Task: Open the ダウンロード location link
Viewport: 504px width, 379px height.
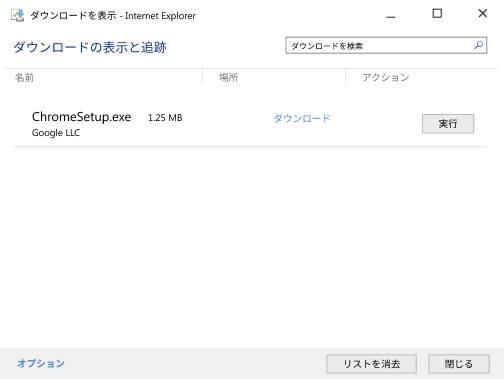Action: click(302, 118)
